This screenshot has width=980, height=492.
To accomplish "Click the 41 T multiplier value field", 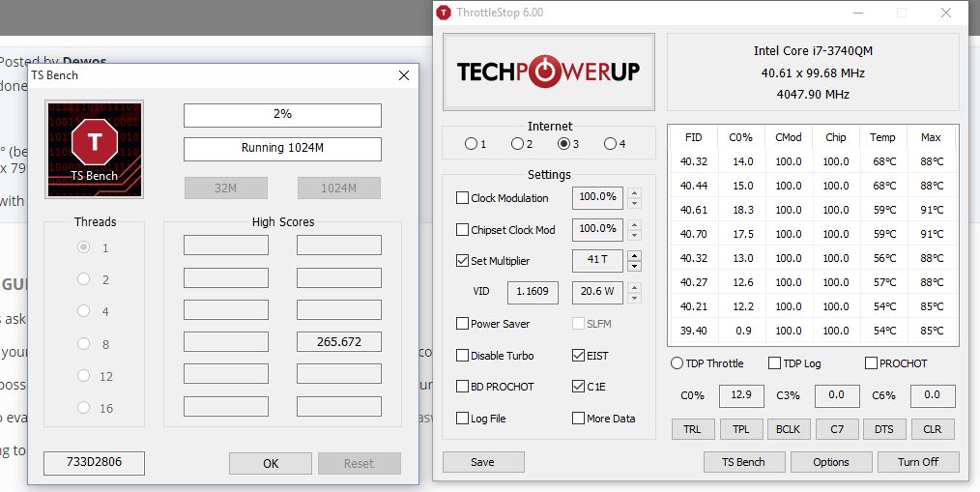I will coord(597,261).
